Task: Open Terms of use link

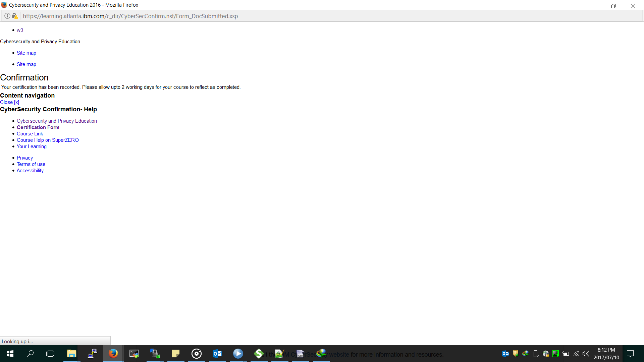Action: point(31,164)
